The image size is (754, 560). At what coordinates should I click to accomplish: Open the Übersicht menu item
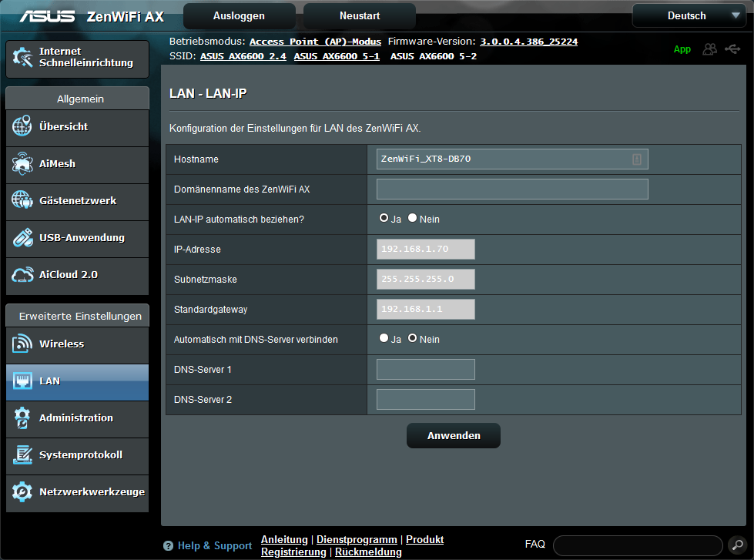tap(78, 128)
